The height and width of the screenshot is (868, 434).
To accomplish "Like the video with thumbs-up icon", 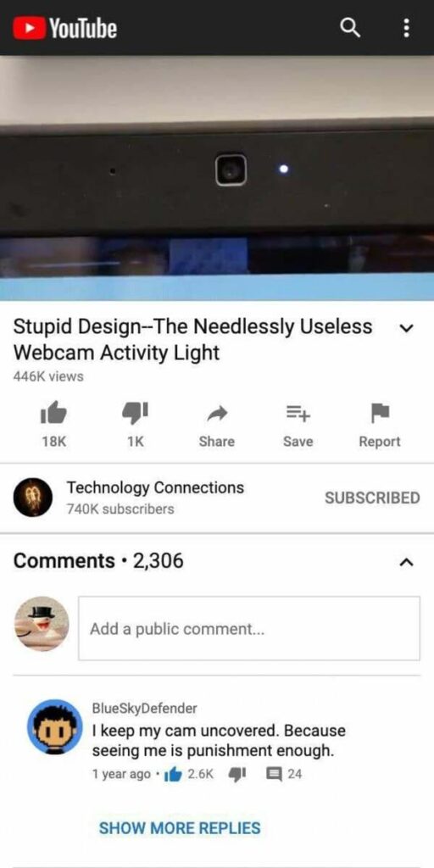I will pos(53,412).
